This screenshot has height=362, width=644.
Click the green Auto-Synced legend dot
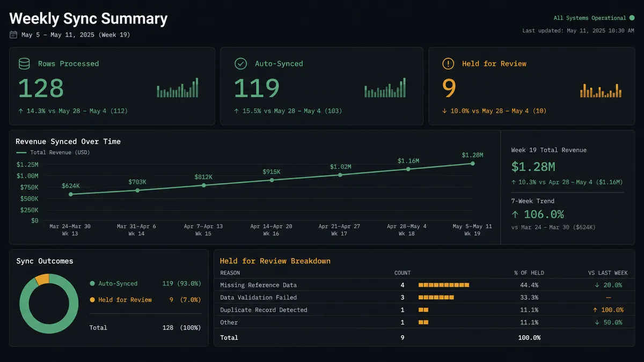click(92, 284)
